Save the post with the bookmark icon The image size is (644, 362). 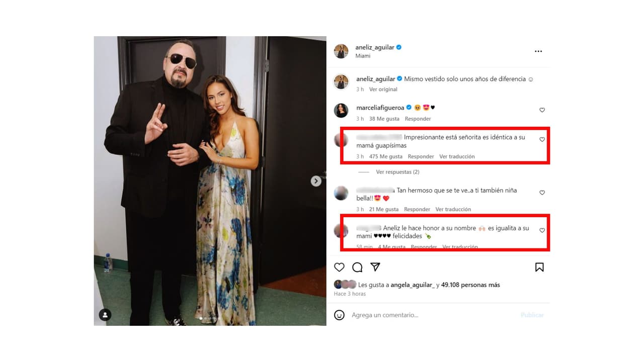click(x=539, y=267)
